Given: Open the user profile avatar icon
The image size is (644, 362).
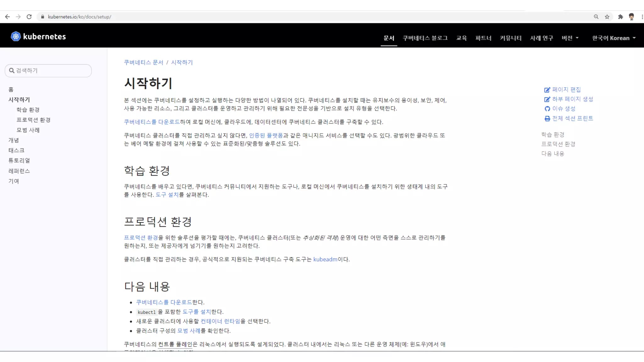Looking at the screenshot, I should pyautogui.click(x=631, y=17).
